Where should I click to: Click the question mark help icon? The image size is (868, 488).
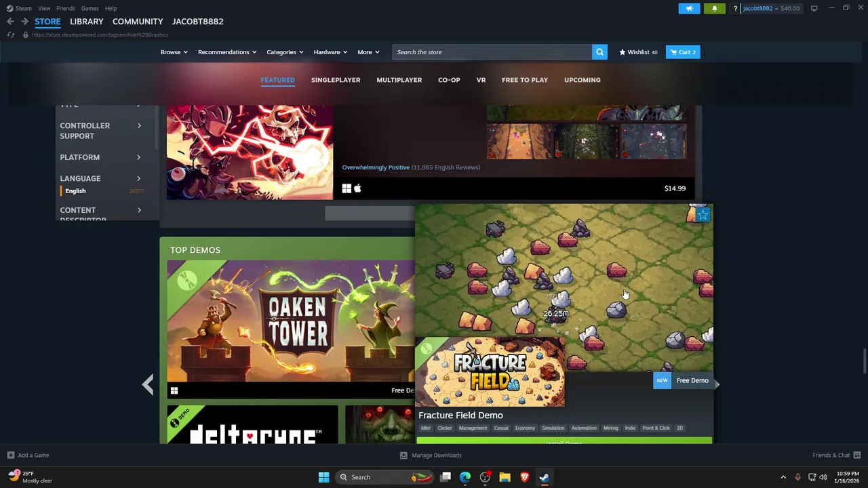pyautogui.click(x=735, y=8)
